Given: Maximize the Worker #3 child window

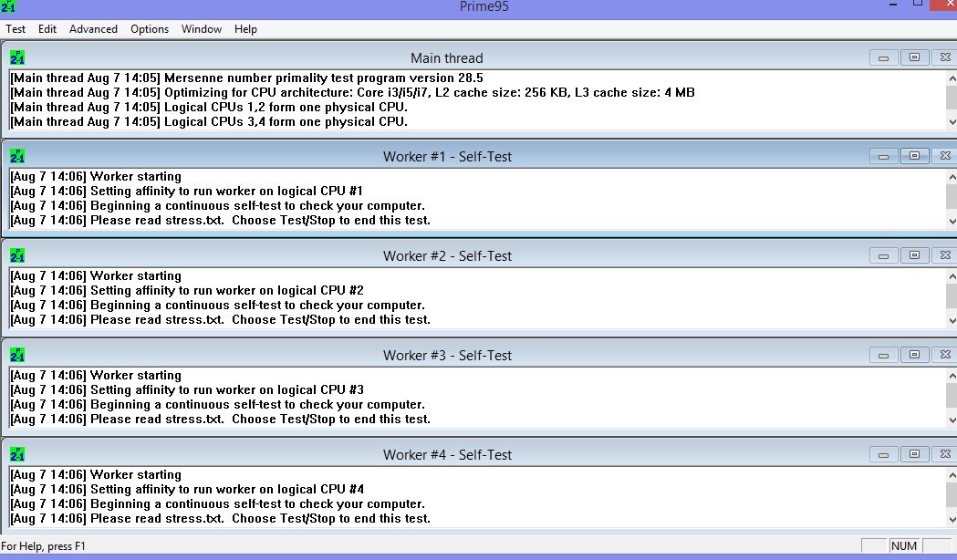Looking at the screenshot, I should click(914, 355).
